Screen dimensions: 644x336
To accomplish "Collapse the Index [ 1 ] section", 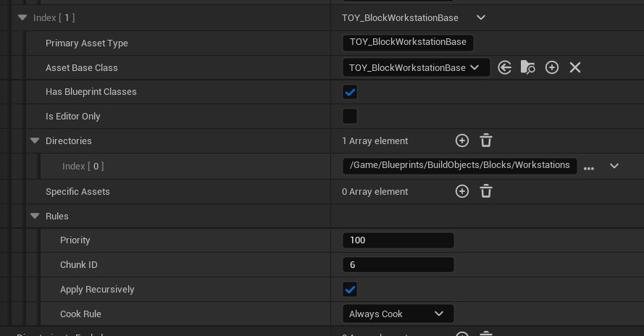I will (22, 17).
